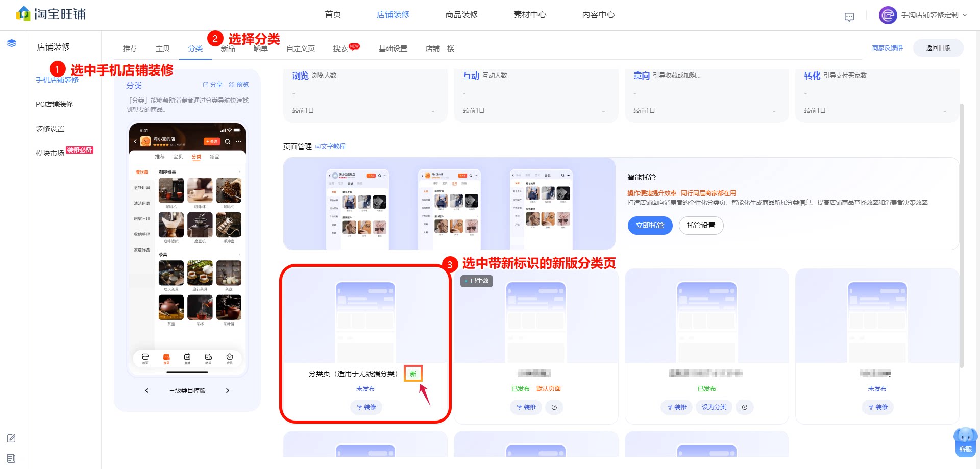The image size is (980, 469).
Task: Switch to the 自定义页 tab
Action: point(301,48)
